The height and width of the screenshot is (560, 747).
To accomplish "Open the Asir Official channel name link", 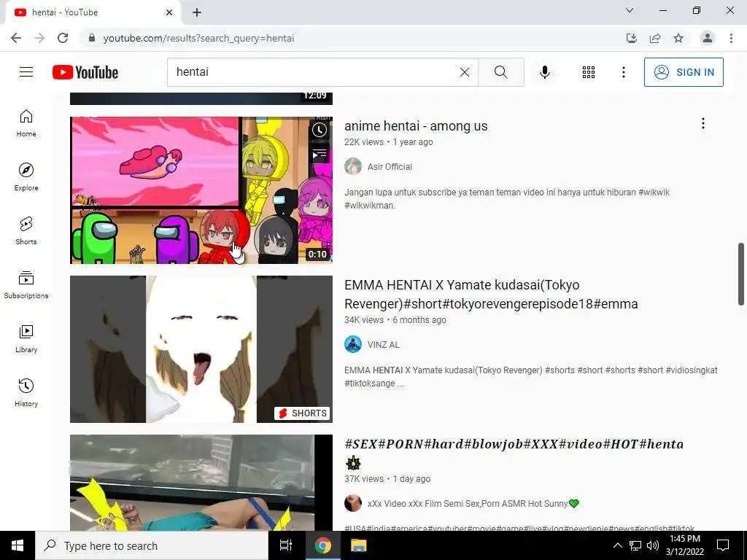I will point(390,167).
